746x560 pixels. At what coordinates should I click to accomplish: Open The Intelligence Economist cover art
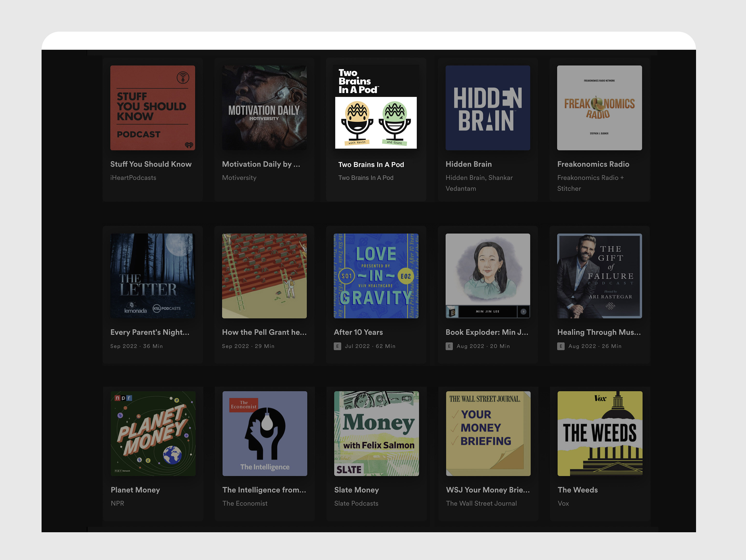coord(264,433)
